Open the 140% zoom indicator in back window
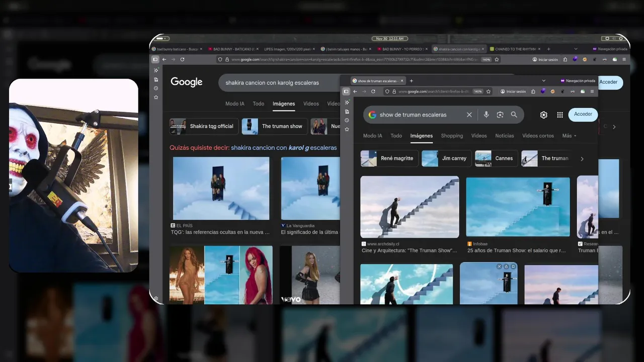This screenshot has width=644, height=362. pos(486,59)
